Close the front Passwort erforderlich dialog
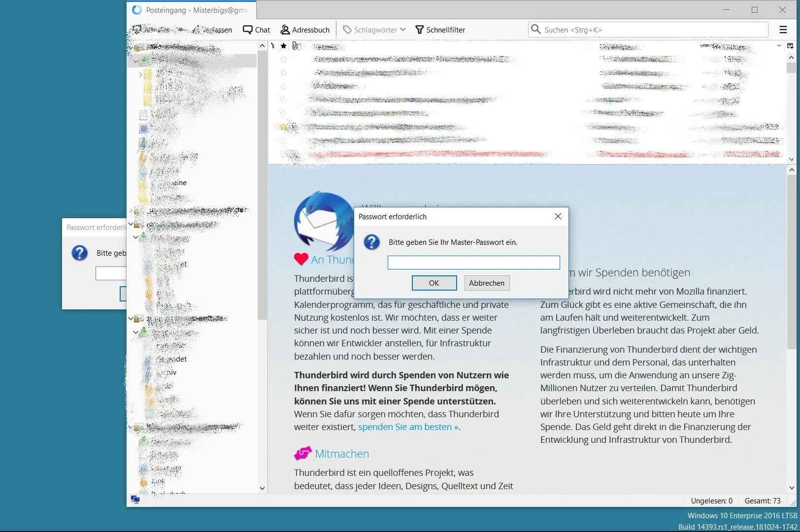 (x=558, y=216)
